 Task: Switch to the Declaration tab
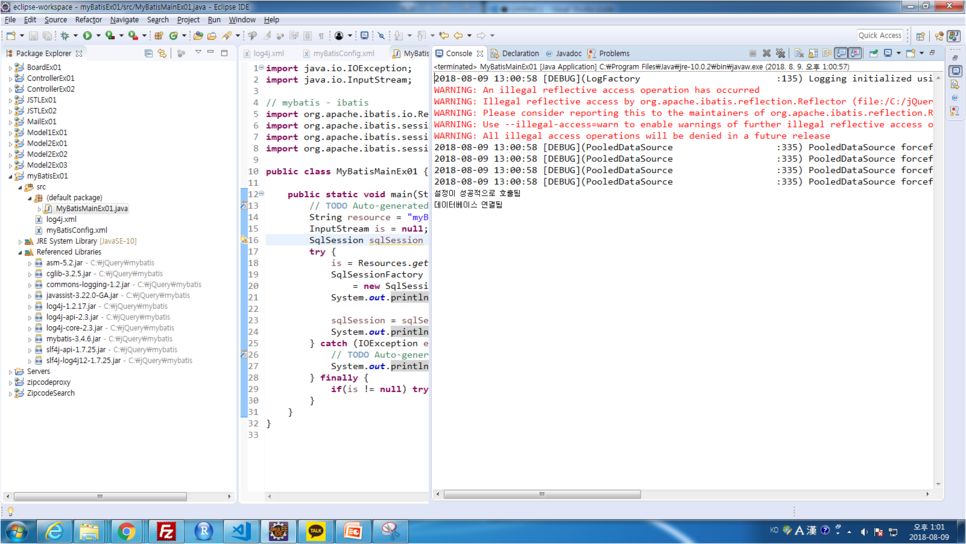(515, 54)
